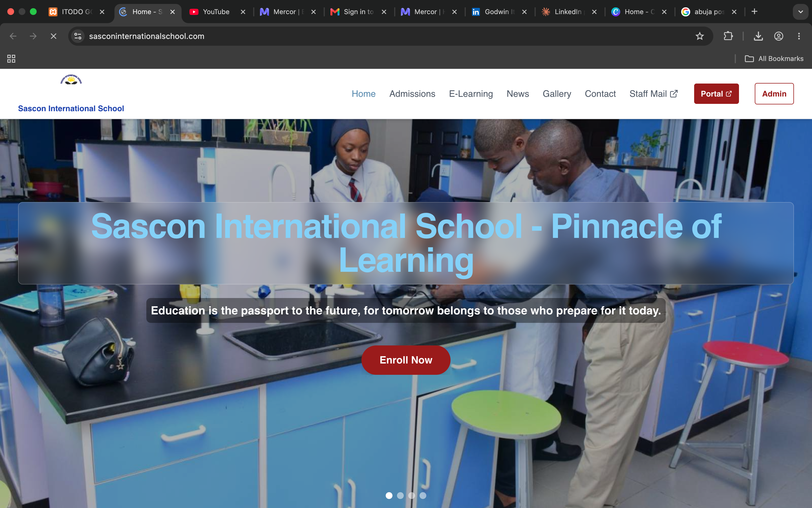Open the Chrome profile icon
812x508 pixels.
[778, 36]
